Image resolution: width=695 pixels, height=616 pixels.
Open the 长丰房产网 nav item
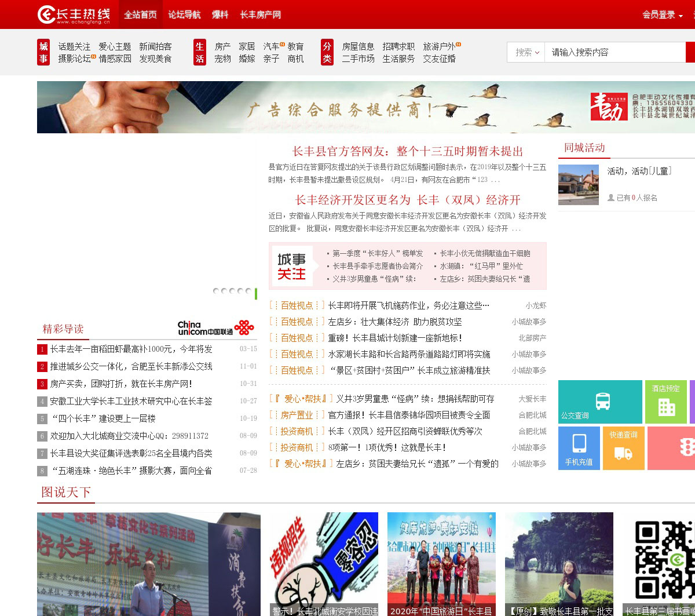tap(260, 14)
